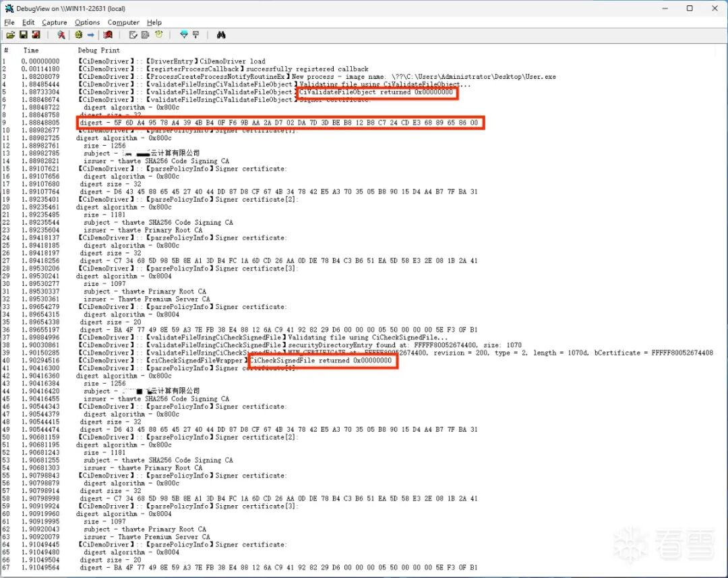Open the History Depth toolbar icon

[x=196, y=35]
